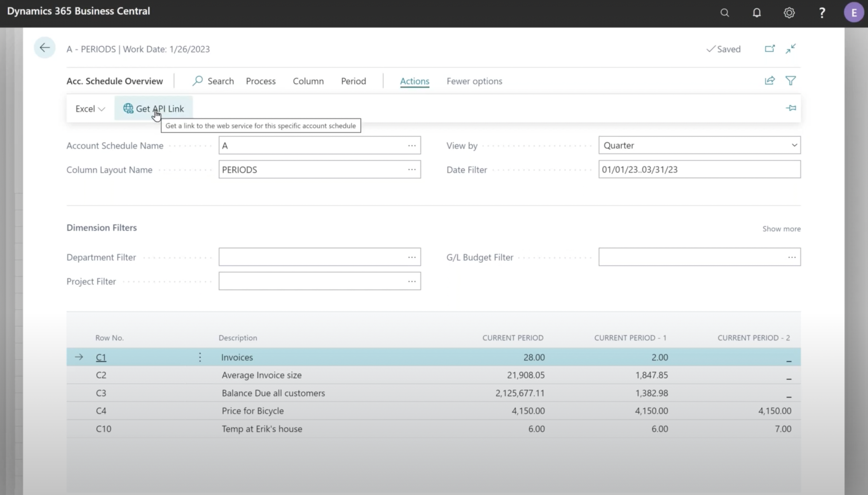Open the Period menu
Screen dimensions: 868x495
353,81
